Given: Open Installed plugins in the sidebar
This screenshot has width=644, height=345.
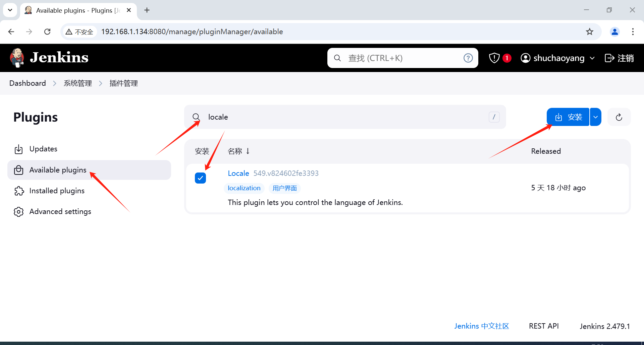Looking at the screenshot, I should tap(89, 191).
